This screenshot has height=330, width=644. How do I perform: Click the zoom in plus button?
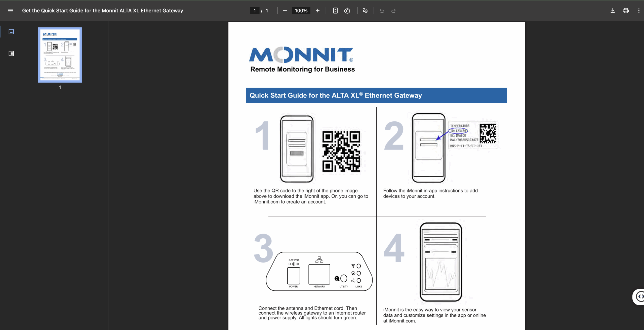point(317,11)
